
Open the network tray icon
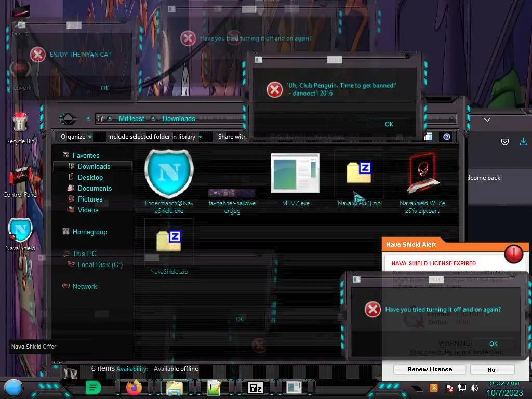pos(461,388)
